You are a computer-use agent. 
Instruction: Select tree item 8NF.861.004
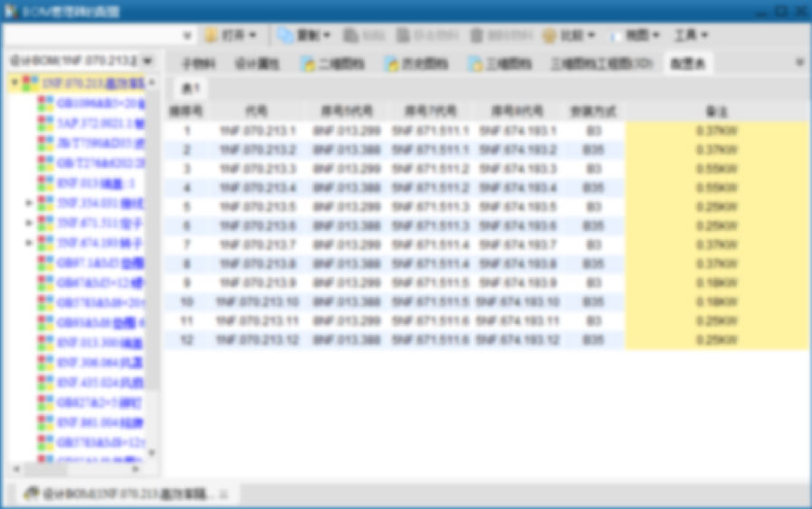pos(99,422)
